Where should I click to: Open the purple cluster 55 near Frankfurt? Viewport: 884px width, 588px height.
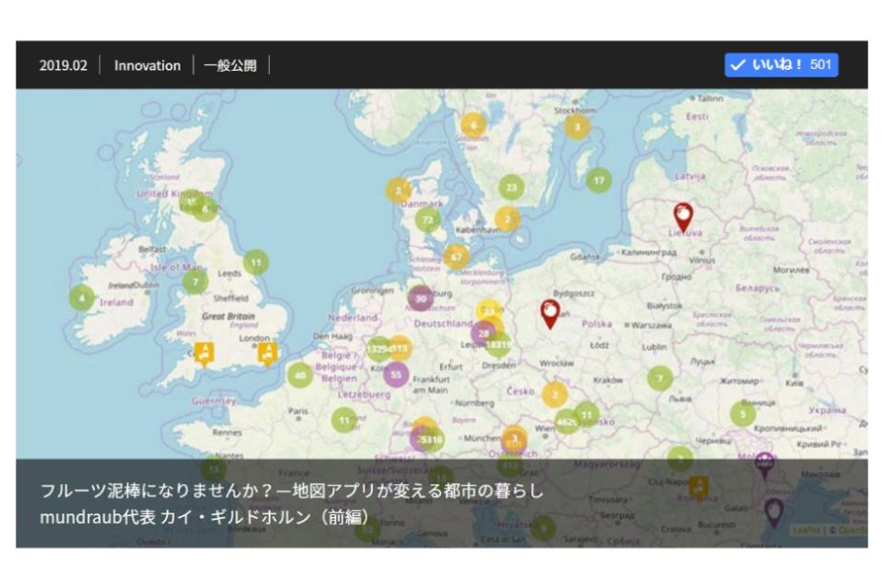(x=396, y=375)
